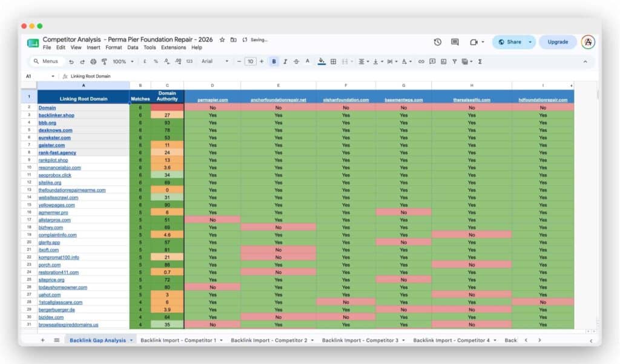620x364 pixels.
Task: Open the filter views dropdown
Action: pyautogui.click(x=467, y=62)
